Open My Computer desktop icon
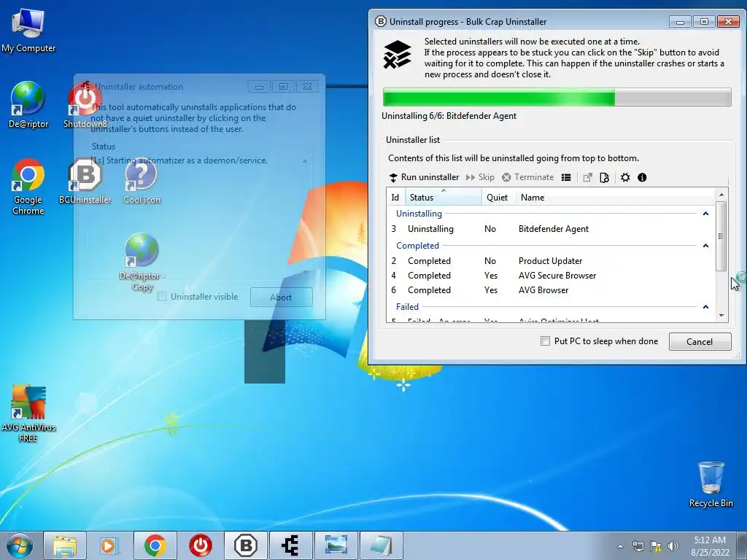Viewport: 747px width, 560px height. click(28, 30)
